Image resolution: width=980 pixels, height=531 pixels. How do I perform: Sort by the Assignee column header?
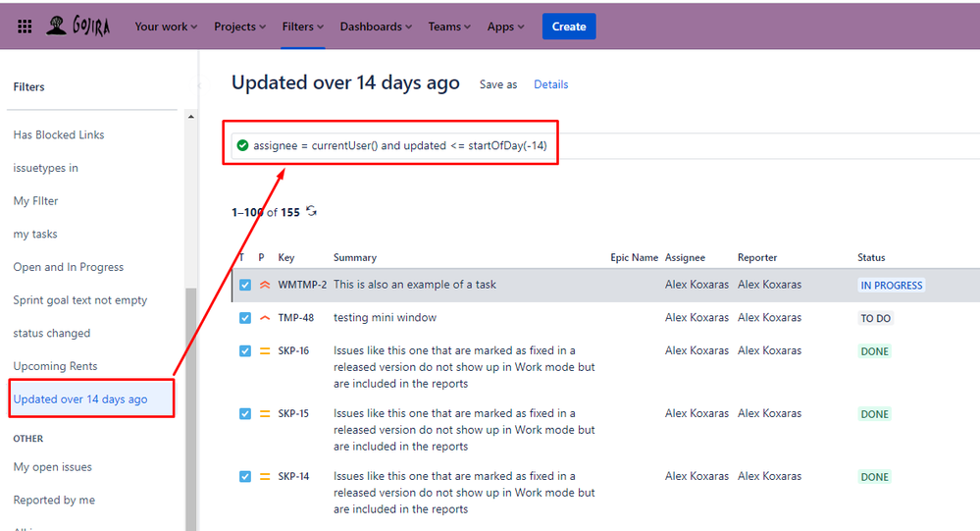(685, 258)
